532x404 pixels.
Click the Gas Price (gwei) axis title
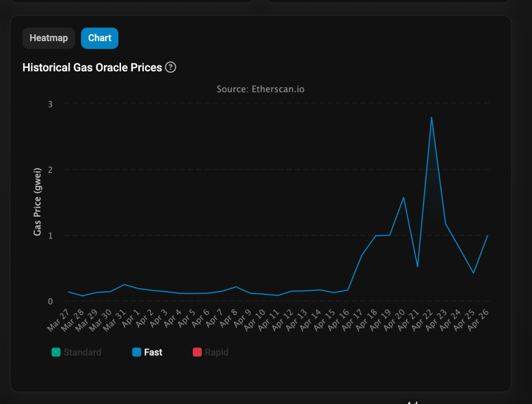pos(37,202)
